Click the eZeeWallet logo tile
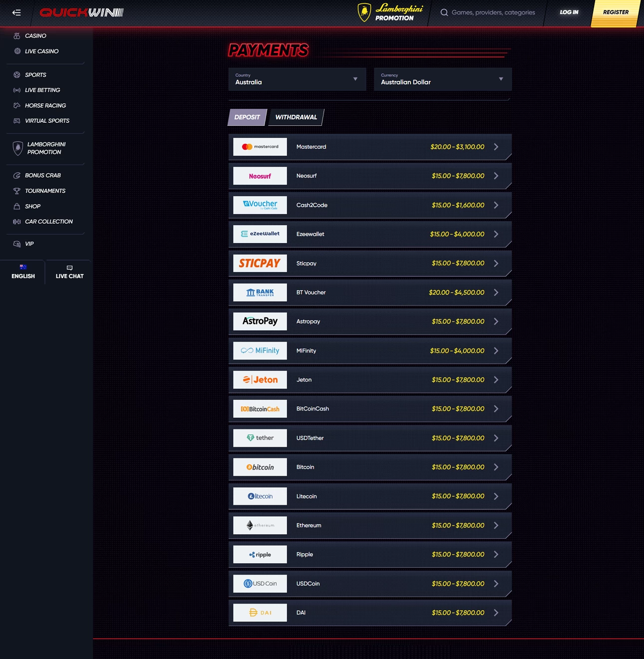Viewport: 644px width, 659px height. pyautogui.click(x=260, y=234)
